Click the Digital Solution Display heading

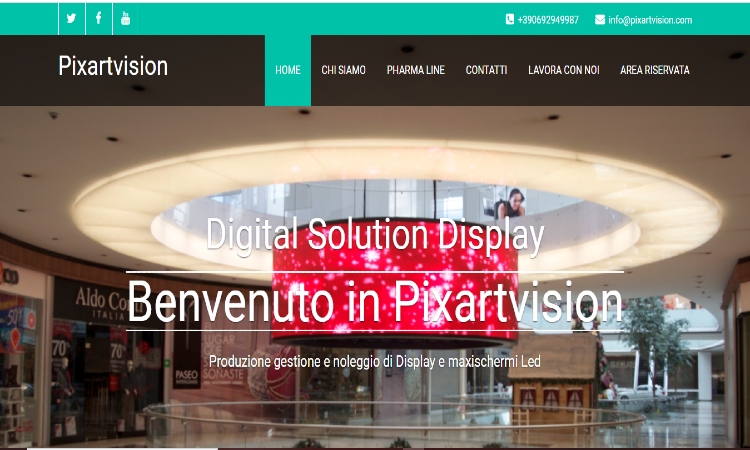coord(375,235)
